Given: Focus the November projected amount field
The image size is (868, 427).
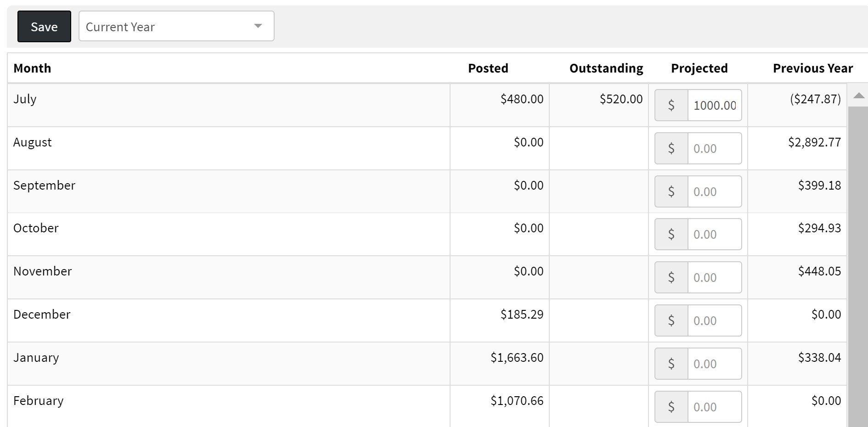Looking at the screenshot, I should (715, 277).
